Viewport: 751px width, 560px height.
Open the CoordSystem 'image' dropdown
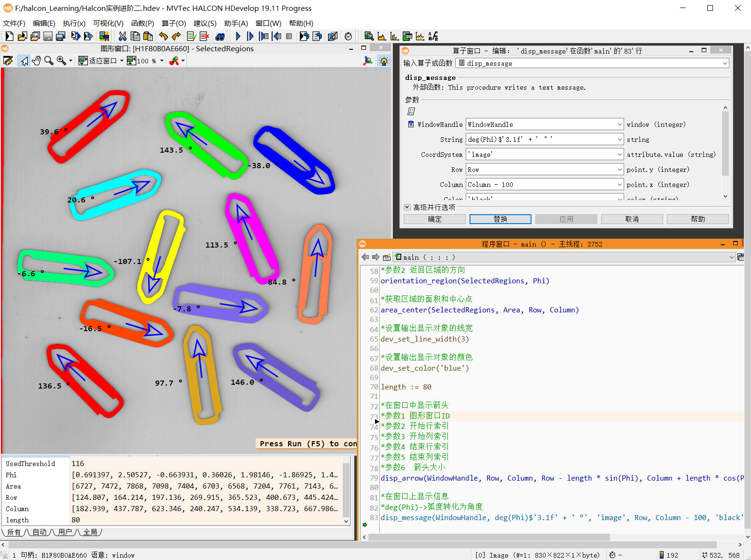pyautogui.click(x=619, y=155)
